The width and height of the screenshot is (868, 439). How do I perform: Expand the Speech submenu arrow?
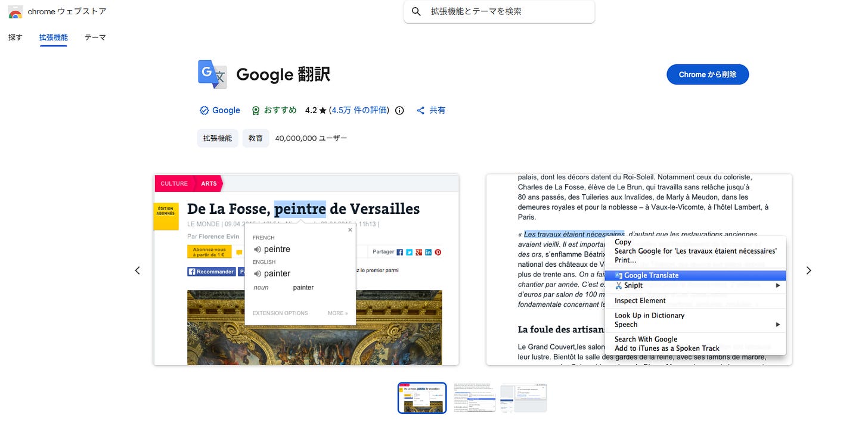click(x=778, y=325)
